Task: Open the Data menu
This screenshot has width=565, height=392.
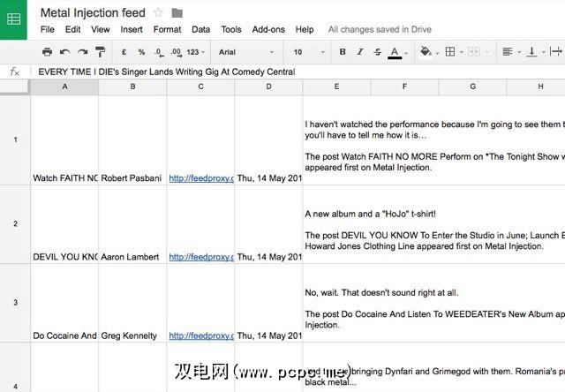Action: click(x=200, y=29)
